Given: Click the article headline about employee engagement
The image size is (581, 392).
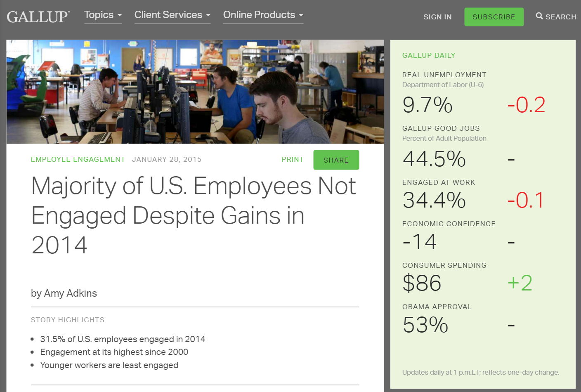Looking at the screenshot, I should point(194,216).
